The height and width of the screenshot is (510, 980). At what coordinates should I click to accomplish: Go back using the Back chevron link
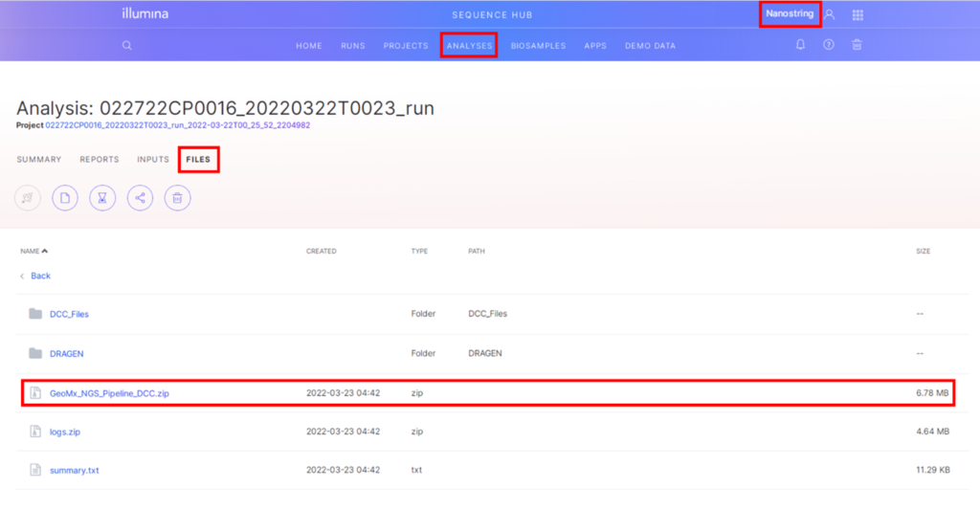click(36, 276)
